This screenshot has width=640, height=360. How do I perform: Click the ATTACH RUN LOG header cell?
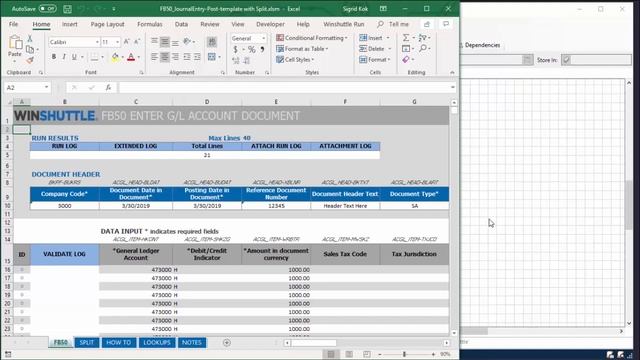point(276,146)
